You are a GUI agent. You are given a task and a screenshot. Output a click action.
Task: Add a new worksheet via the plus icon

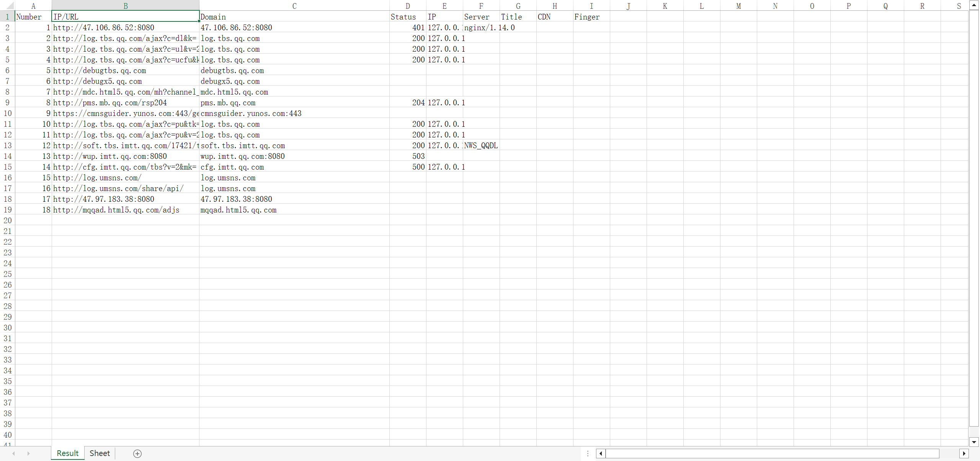(x=137, y=453)
